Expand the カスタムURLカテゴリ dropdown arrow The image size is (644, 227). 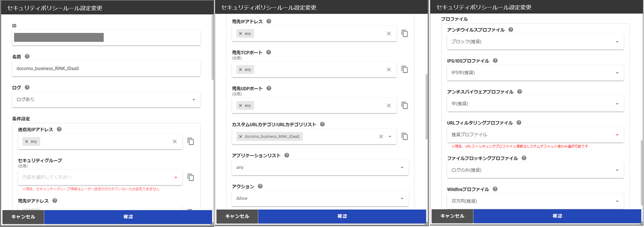390,136
